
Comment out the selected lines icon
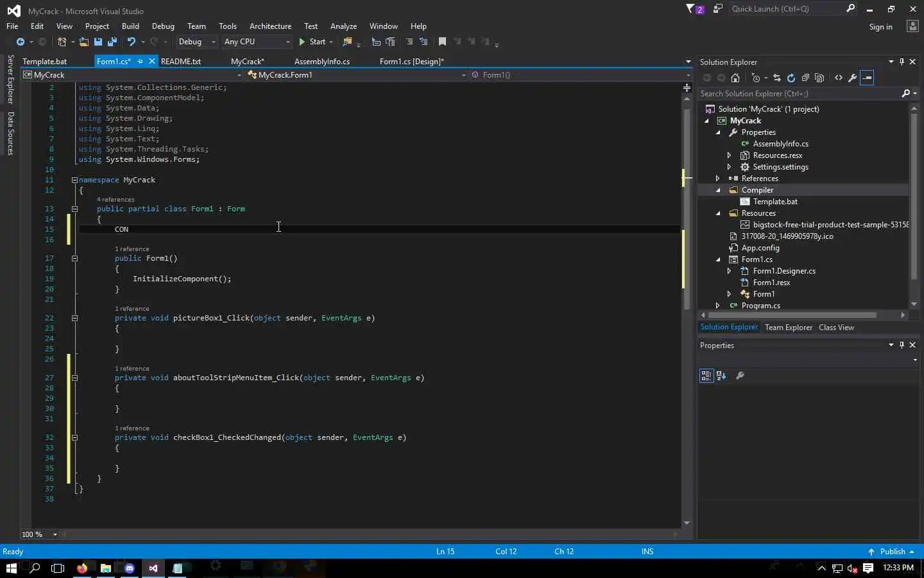(409, 42)
